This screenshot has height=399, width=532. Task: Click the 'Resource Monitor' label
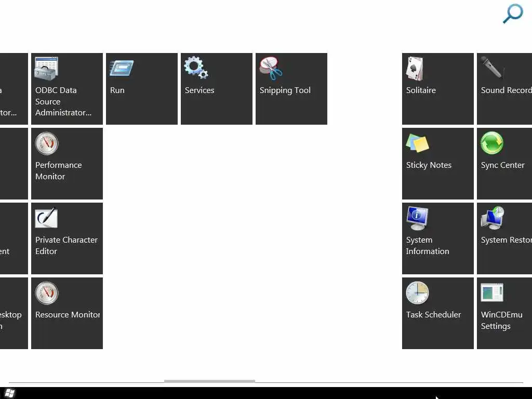[68, 314]
